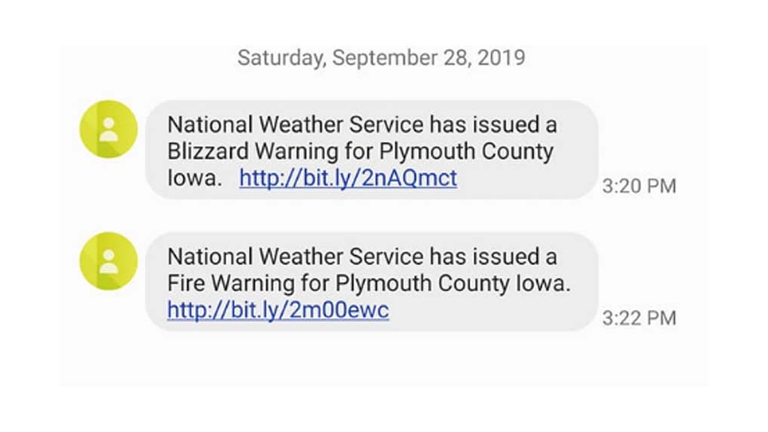Open the bit.ly/2nAQmct link
Viewport: 768px width, 432px height.
(347, 179)
